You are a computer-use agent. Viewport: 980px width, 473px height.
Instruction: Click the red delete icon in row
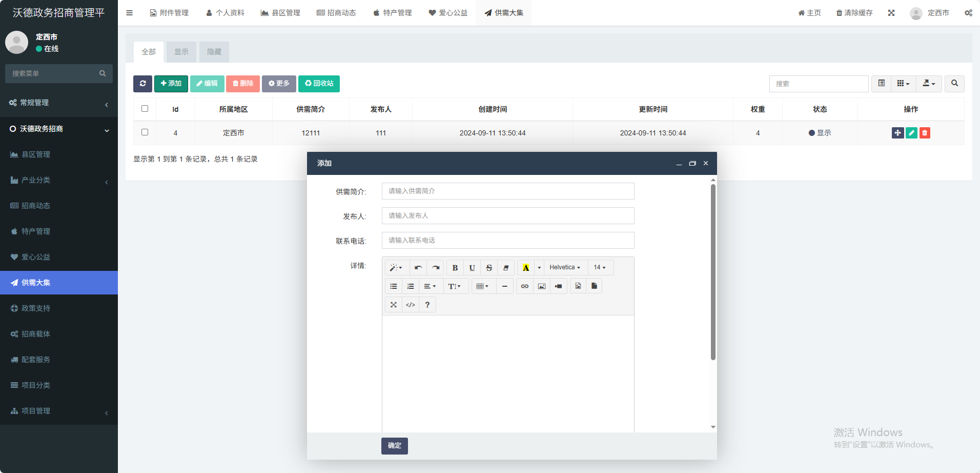tap(925, 133)
